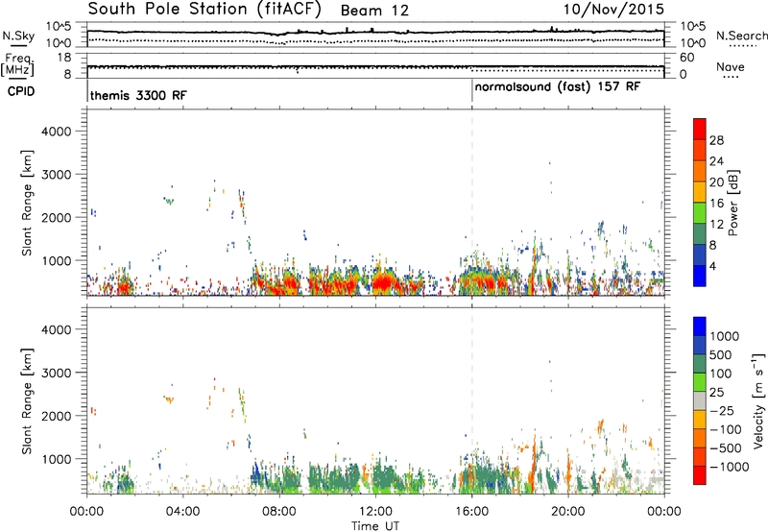The height and width of the screenshot is (532, 768).
Task: Click the "-25" velocity scale value
Action: point(721,411)
